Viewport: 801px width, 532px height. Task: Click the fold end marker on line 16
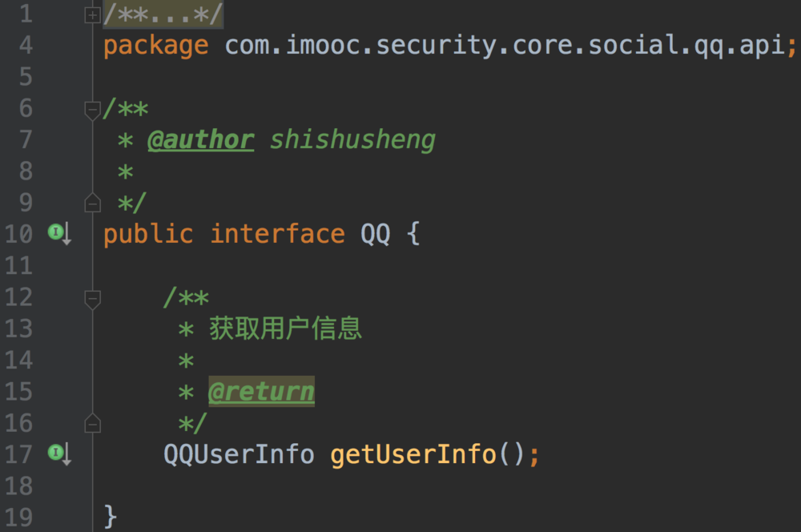(x=92, y=423)
